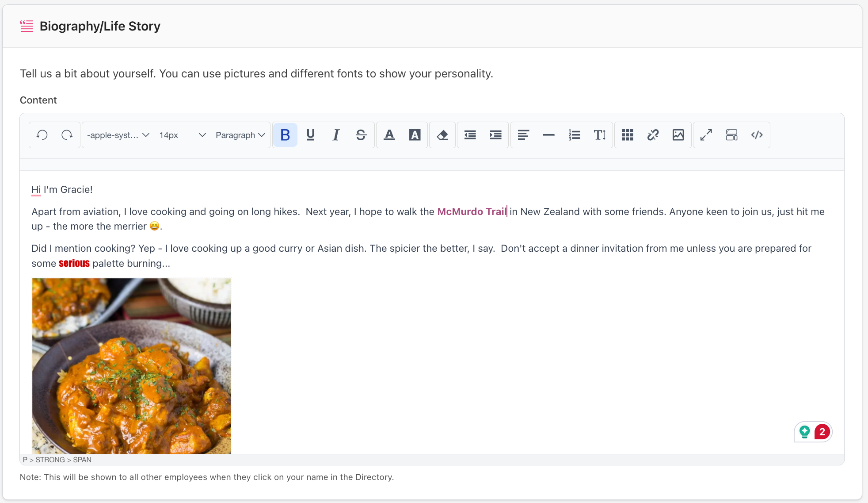Insert an ordered list
Screen dimensions: 868x503
point(574,135)
